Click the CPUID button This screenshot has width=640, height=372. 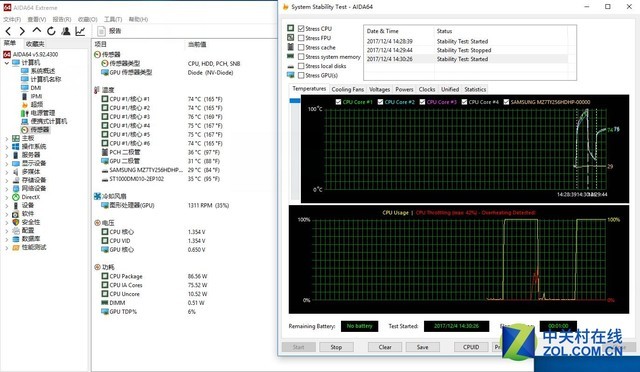[471, 347]
